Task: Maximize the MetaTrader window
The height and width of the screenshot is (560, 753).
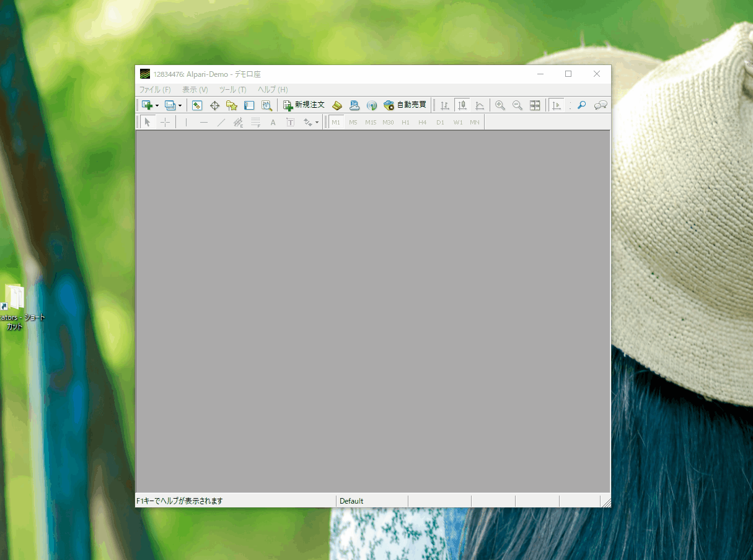Action: (x=568, y=74)
